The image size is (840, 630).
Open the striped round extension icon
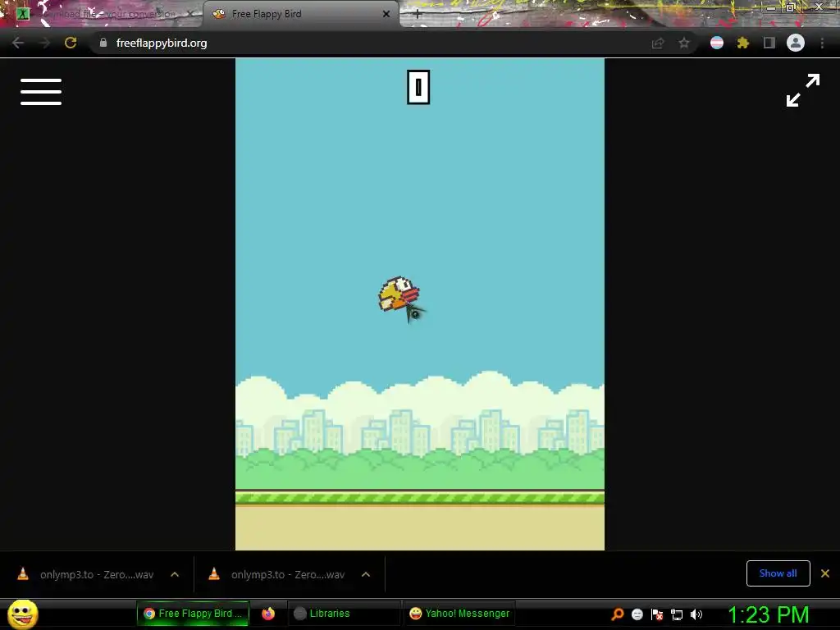tap(717, 43)
